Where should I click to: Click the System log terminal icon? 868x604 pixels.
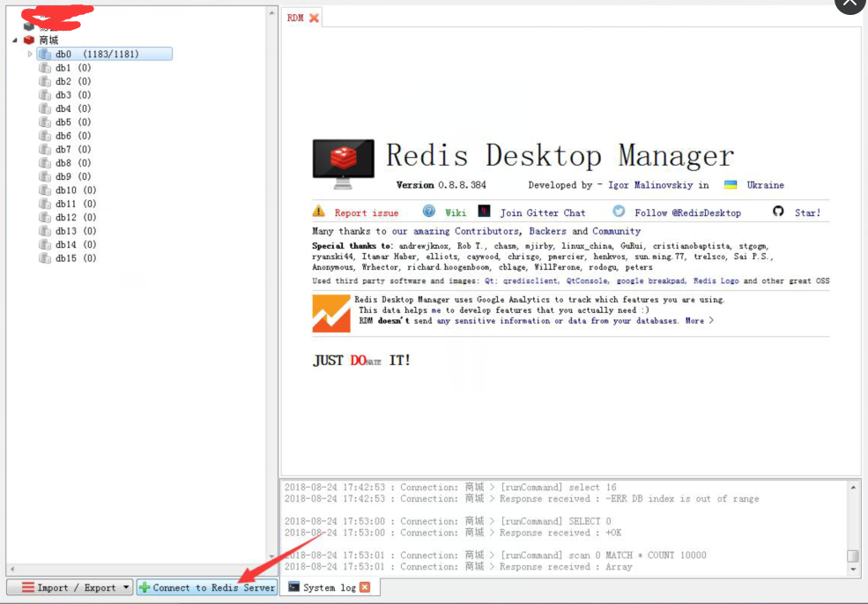pyautogui.click(x=294, y=587)
